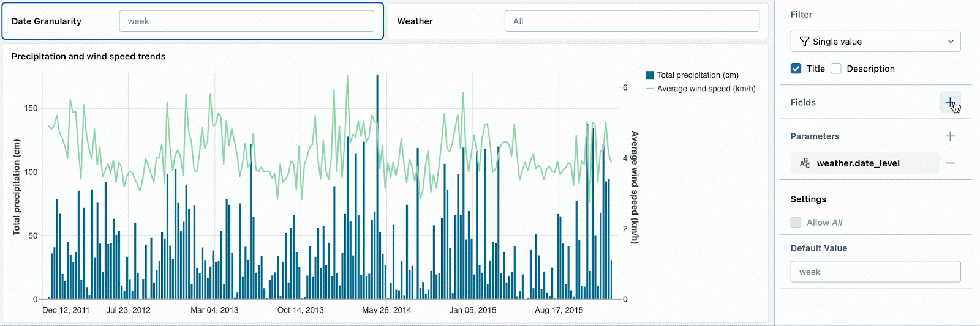Viewport: 980px width, 326px height.
Task: Click the string type icon on weather.date_level
Action: coord(804,163)
